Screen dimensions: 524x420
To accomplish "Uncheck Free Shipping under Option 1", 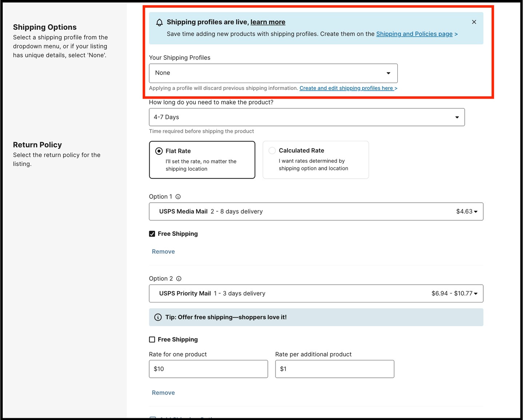I will pyautogui.click(x=152, y=234).
